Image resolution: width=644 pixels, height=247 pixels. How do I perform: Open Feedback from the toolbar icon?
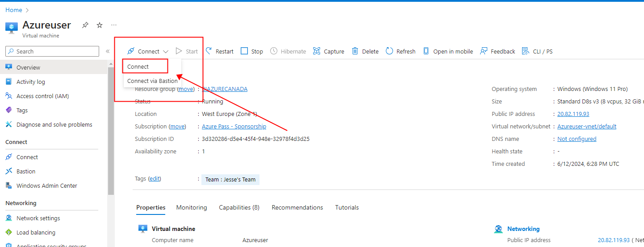pyautogui.click(x=483, y=51)
